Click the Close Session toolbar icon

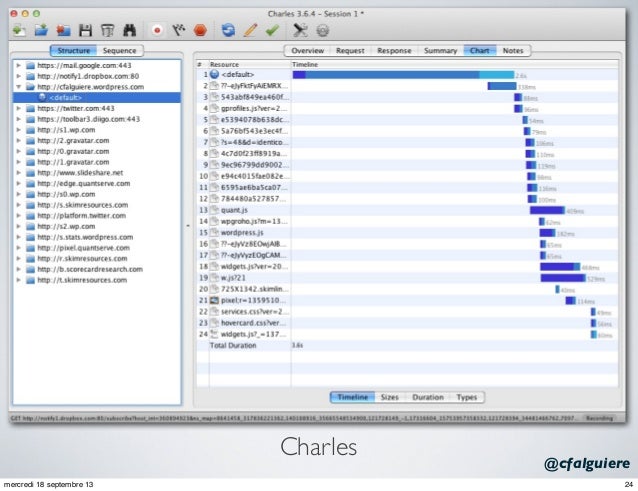tap(63, 30)
